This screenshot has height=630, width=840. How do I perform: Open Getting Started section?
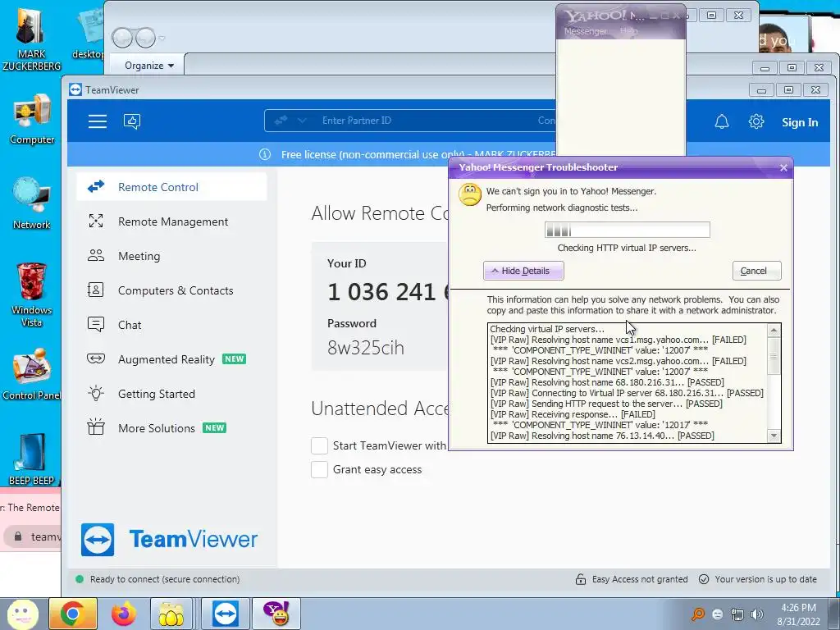tap(171, 394)
